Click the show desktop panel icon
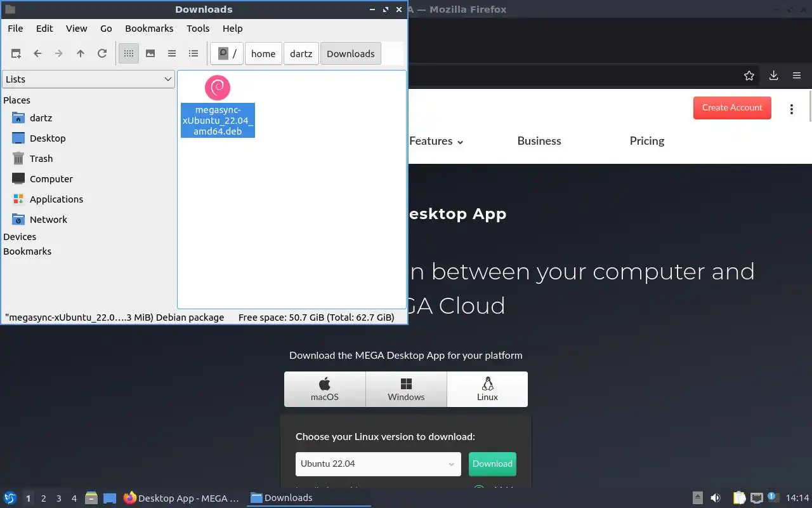Screen dimensions: 812x508 coord(110,498)
